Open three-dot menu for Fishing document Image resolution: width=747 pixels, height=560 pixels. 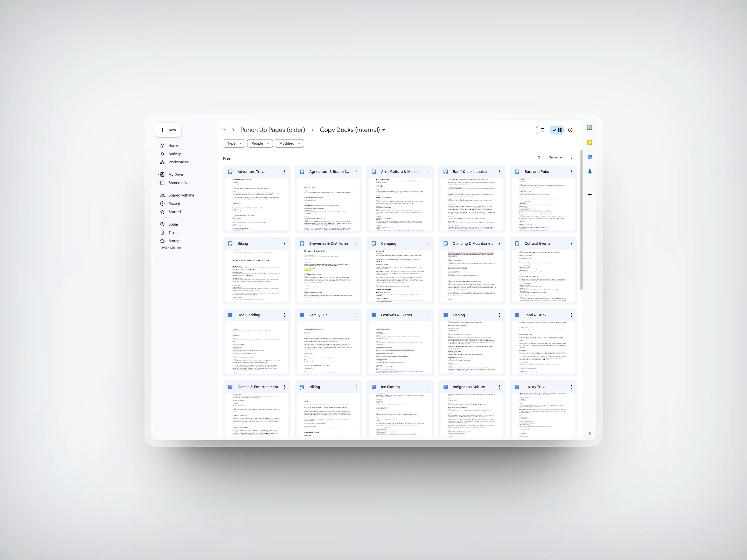500,315
